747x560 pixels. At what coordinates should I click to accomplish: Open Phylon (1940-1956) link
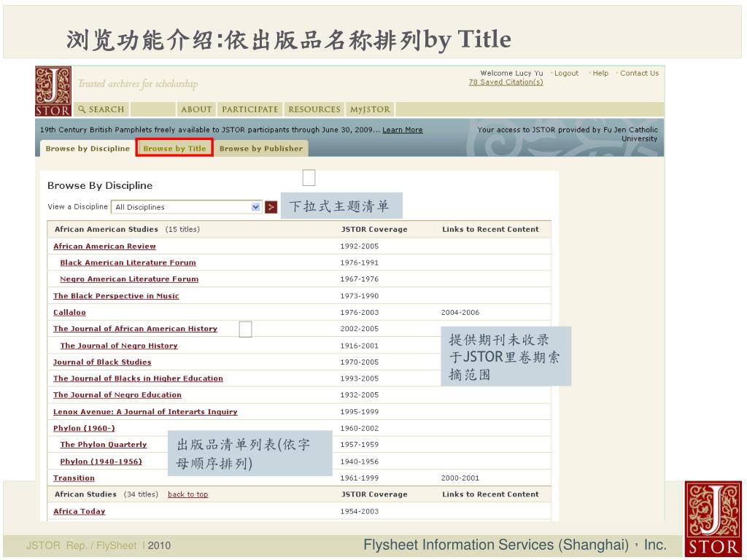101,462
